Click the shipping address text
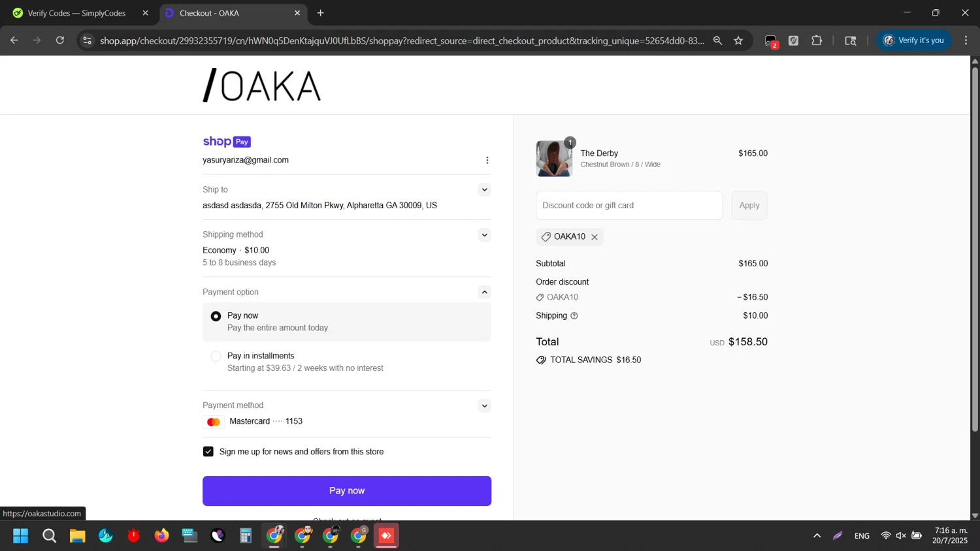 coord(319,206)
